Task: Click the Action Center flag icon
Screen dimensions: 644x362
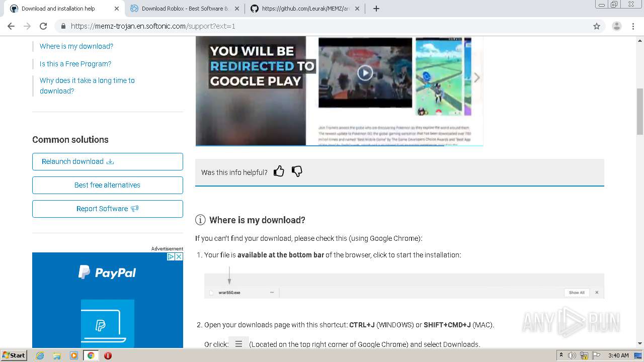Action: click(x=595, y=355)
